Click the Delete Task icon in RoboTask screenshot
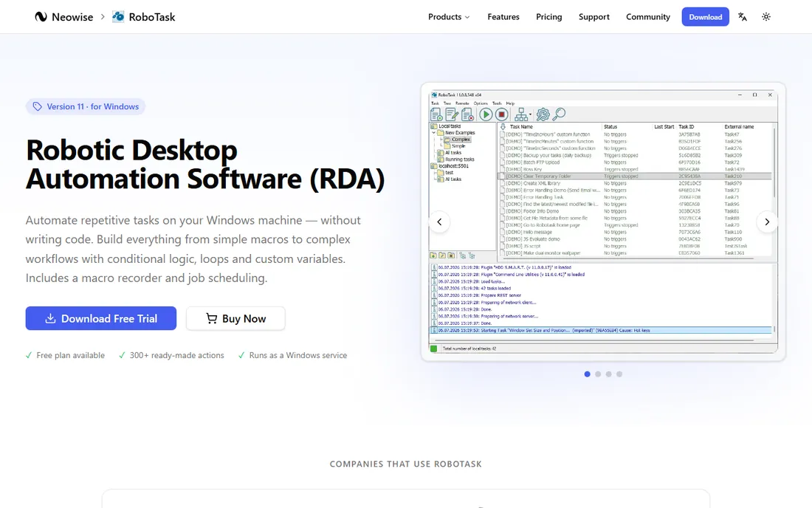 (x=467, y=114)
